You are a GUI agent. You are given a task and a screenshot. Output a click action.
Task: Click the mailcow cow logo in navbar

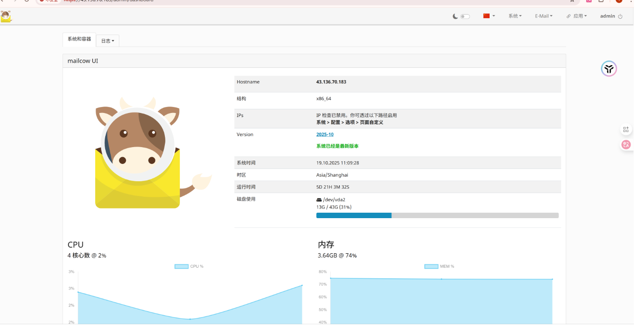(7, 16)
